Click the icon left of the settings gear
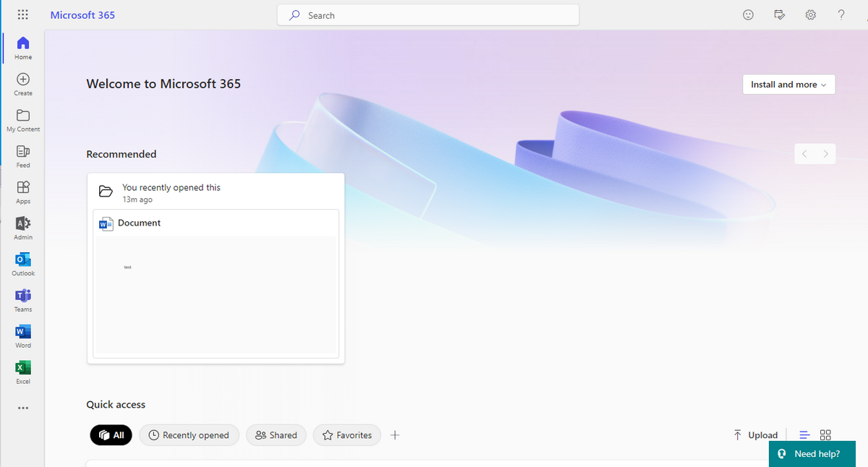The height and width of the screenshot is (467, 868). coord(780,15)
